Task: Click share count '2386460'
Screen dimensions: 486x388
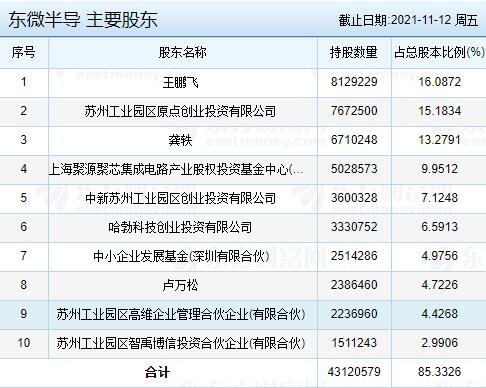Action: 354,285
